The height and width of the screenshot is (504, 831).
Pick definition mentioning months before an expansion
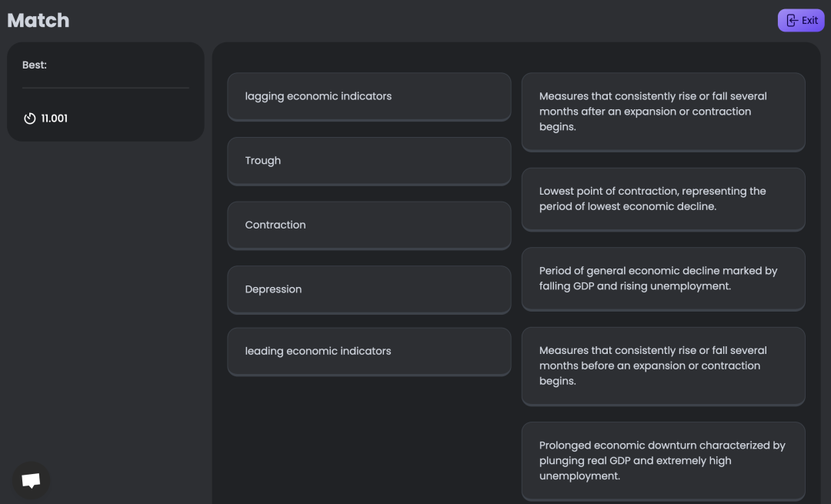663,366
